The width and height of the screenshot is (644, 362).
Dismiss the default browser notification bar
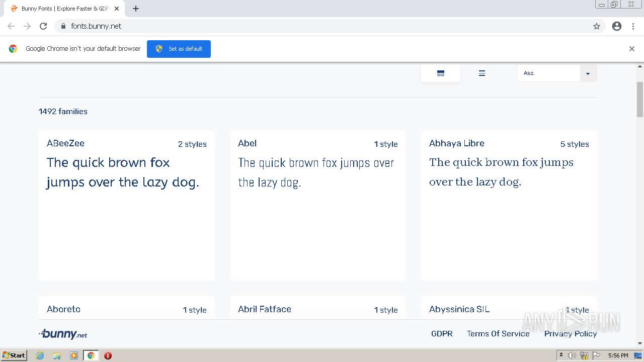[x=632, y=49]
